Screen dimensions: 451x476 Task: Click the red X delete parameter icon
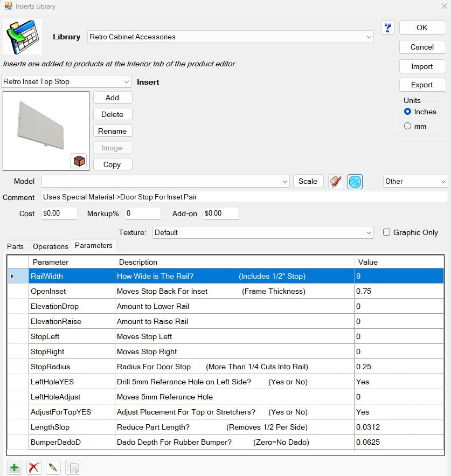tap(34, 467)
